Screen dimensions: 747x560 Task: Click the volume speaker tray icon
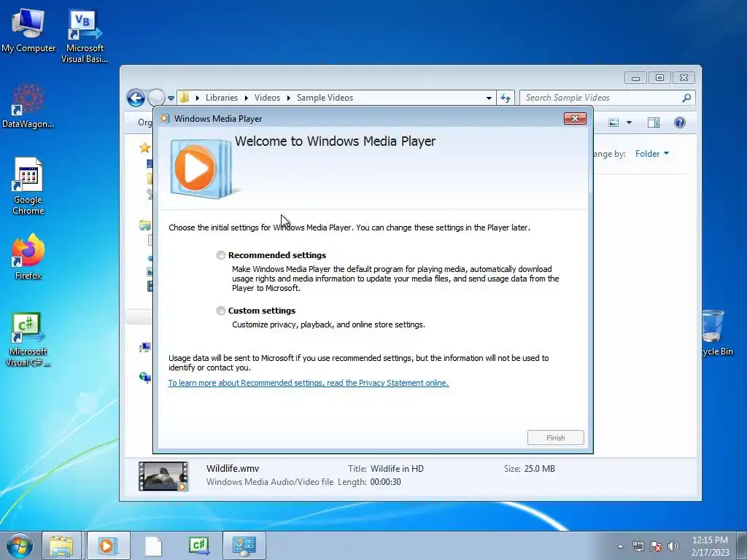673,546
